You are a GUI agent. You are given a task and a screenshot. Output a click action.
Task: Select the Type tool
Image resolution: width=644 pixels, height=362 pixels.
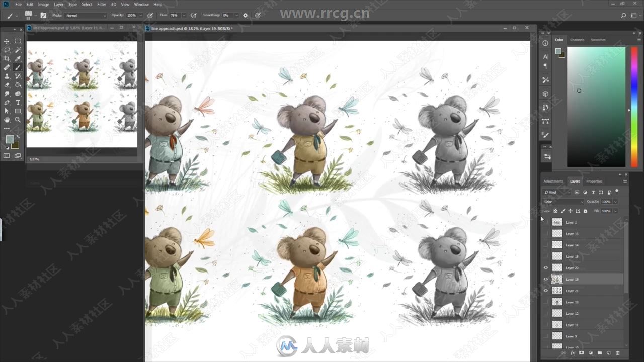pos(18,103)
